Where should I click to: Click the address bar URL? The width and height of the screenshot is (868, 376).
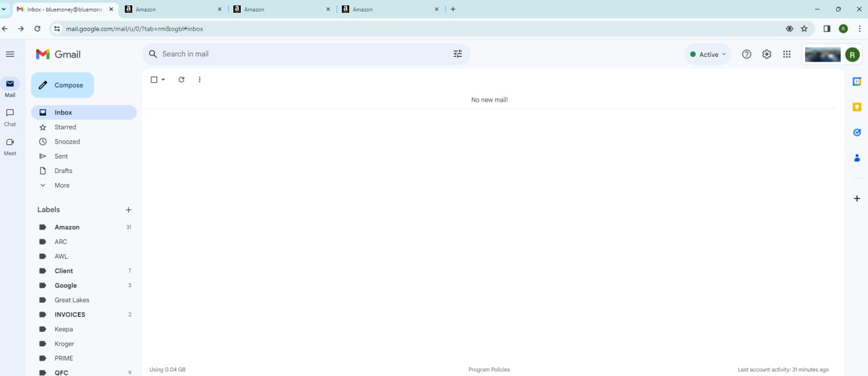134,29
